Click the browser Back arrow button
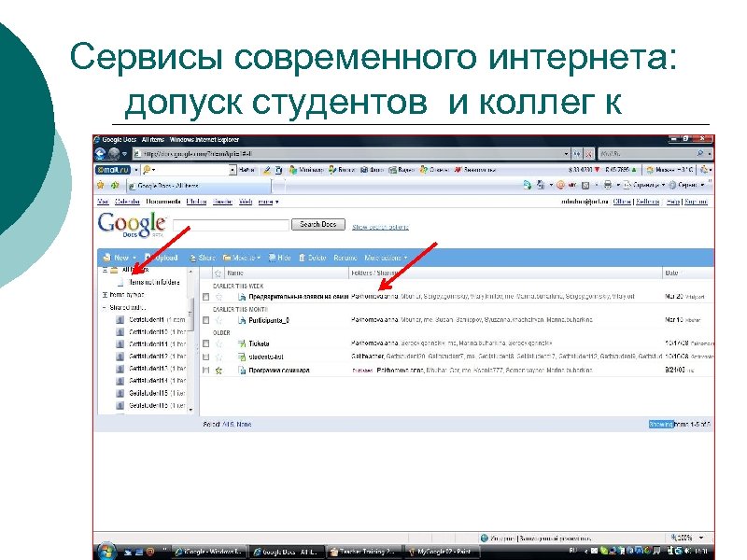This screenshot has height=560, width=747. [101, 153]
